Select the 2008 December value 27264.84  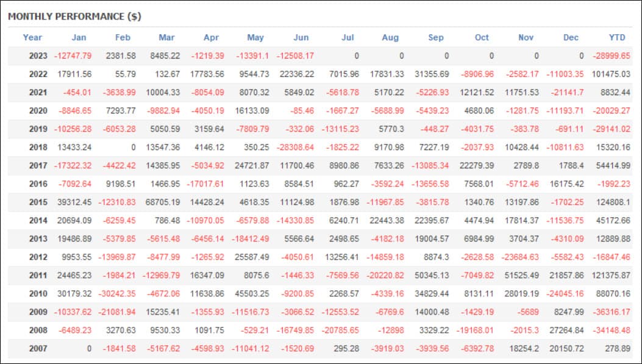pos(566,330)
